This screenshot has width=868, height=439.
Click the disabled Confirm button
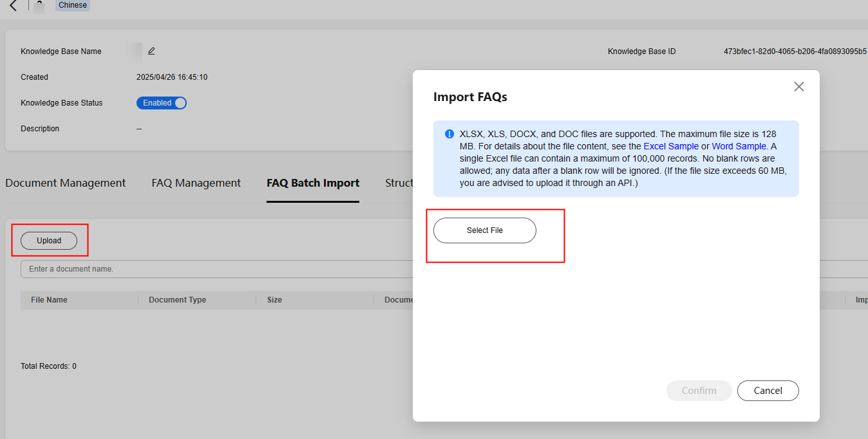pos(699,391)
